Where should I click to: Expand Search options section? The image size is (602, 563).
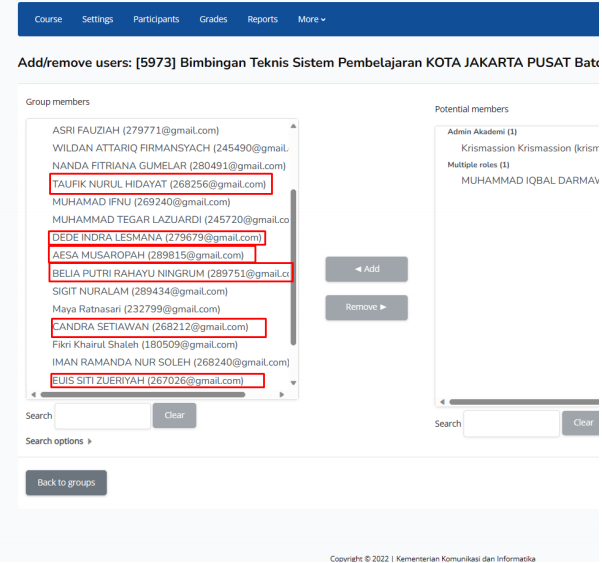pyautogui.click(x=58, y=441)
